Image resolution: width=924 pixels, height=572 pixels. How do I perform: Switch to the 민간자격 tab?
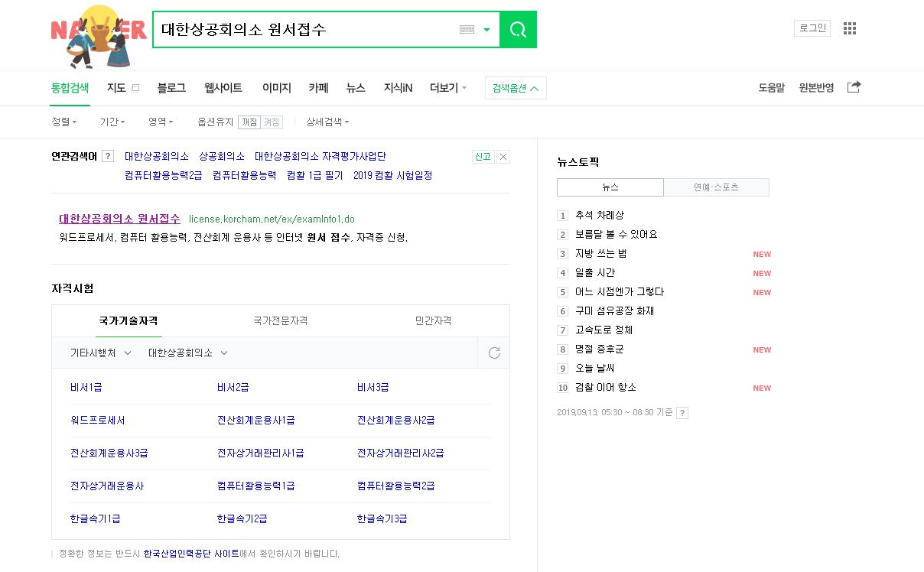point(433,320)
